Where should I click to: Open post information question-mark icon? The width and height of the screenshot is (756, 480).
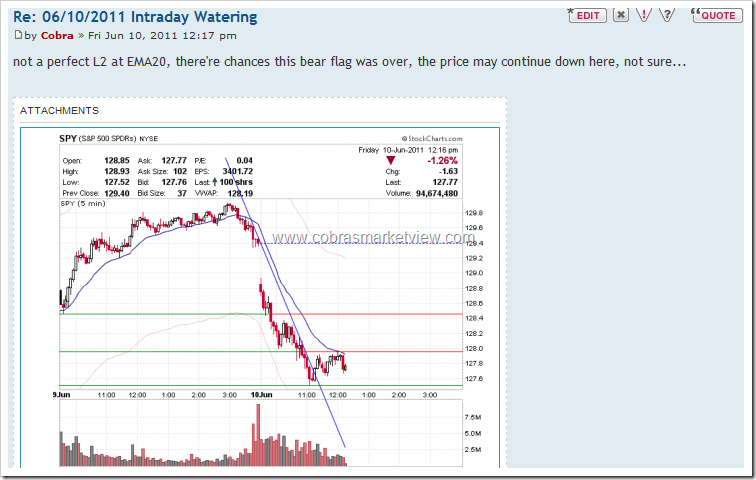tap(667, 15)
